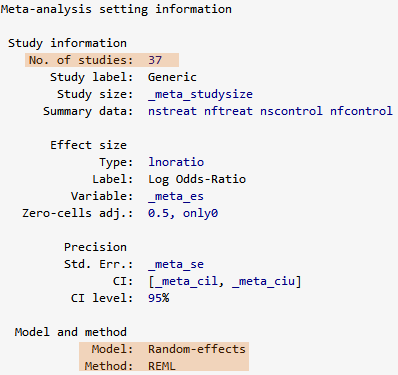Viewport: 398px width, 375px height.
Task: Click the nftreat summary data variable
Action: click(228, 111)
